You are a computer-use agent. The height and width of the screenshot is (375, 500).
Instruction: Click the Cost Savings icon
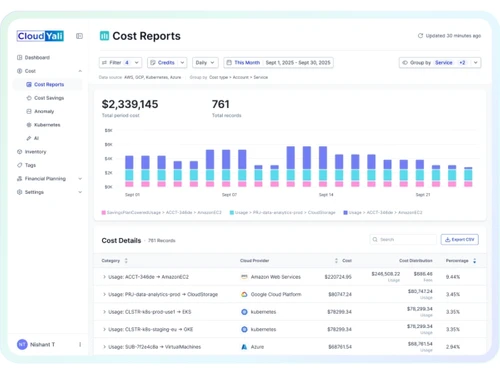tap(29, 98)
